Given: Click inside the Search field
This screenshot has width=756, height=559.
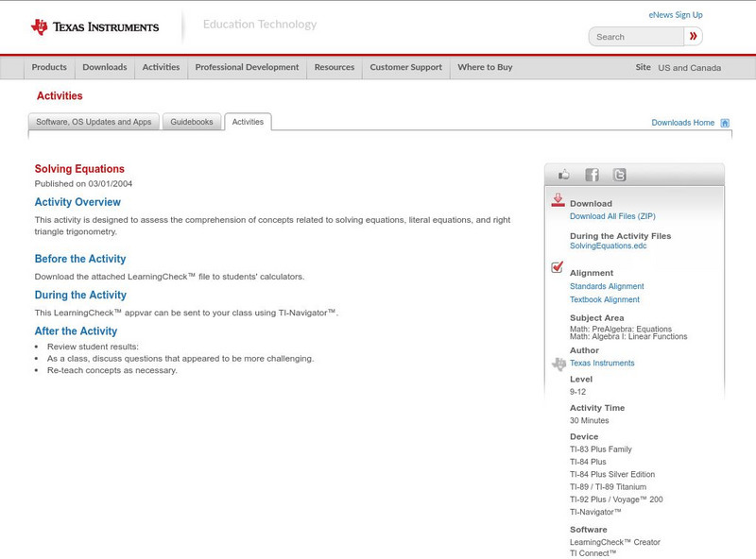Looking at the screenshot, I should click(635, 36).
